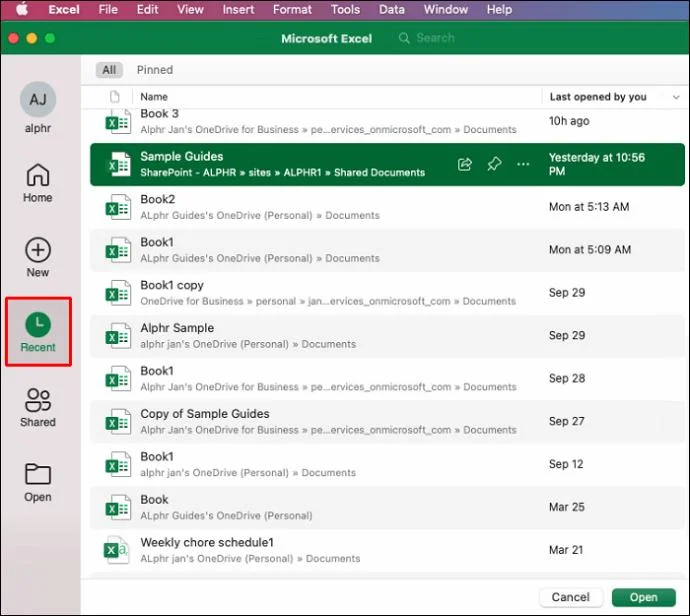Go to Home in the sidebar
690x616 pixels.
pyautogui.click(x=38, y=183)
